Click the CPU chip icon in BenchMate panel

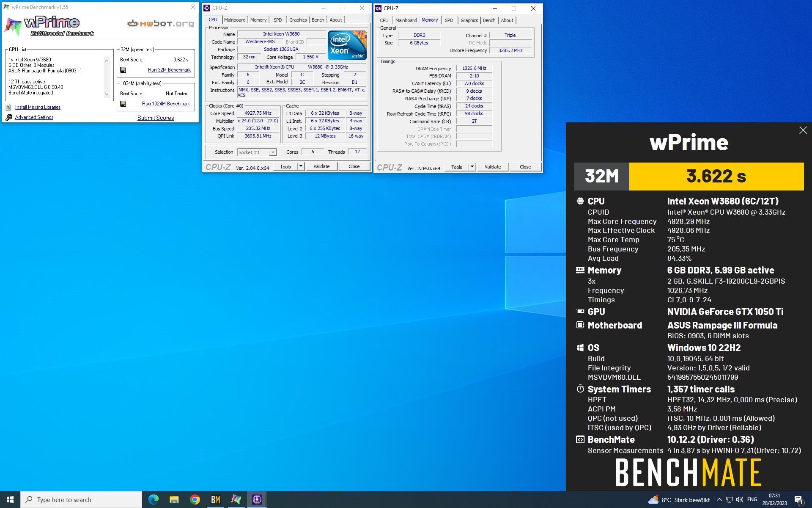580,201
